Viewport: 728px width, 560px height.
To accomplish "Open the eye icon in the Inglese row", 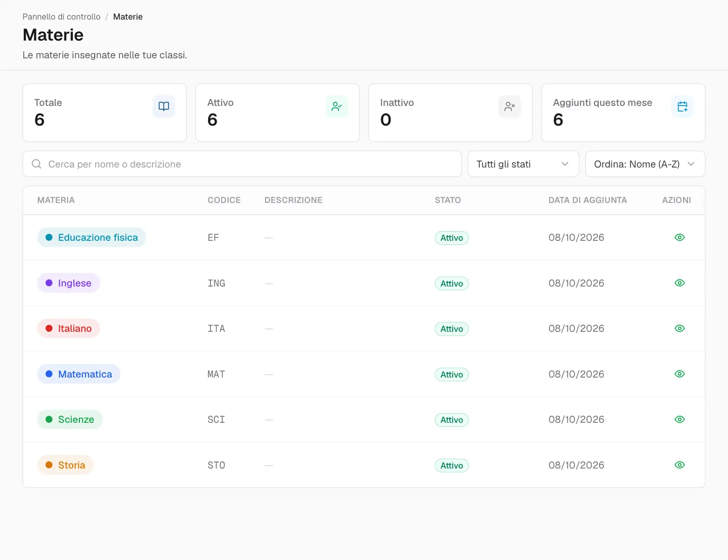I will coord(679,283).
